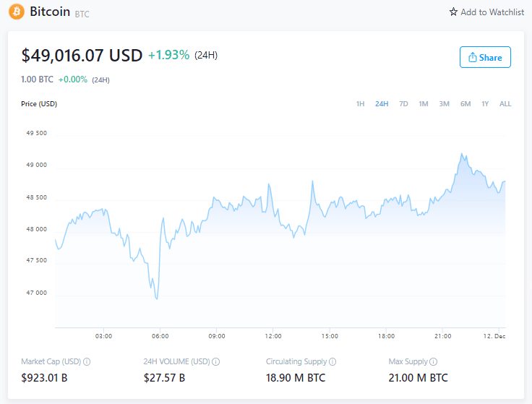
Task: Click the BTC ticker label
Action: coord(82,14)
